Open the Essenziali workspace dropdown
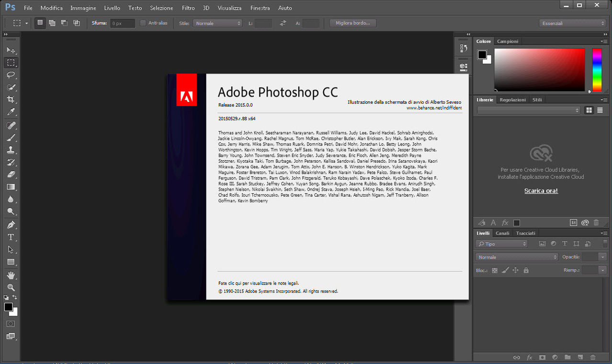The image size is (612, 364). click(x=573, y=23)
